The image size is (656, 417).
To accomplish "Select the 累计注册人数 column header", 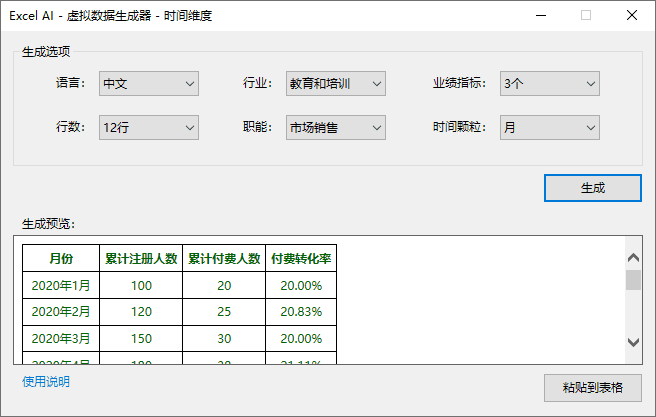I will click(x=141, y=258).
